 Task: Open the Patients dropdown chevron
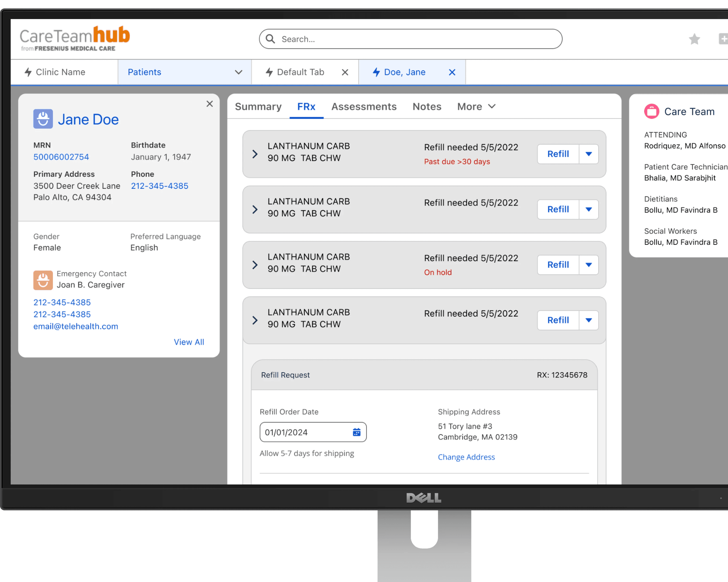238,72
